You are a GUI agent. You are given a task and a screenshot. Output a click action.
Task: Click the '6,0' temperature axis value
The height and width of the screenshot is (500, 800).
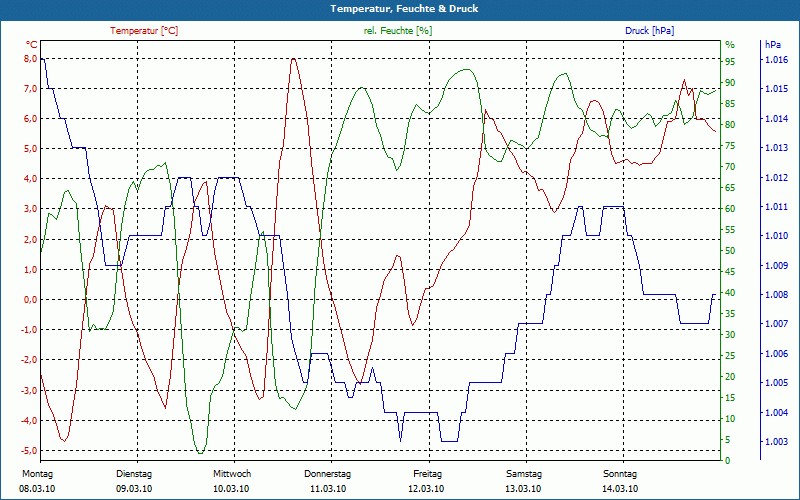pos(31,118)
